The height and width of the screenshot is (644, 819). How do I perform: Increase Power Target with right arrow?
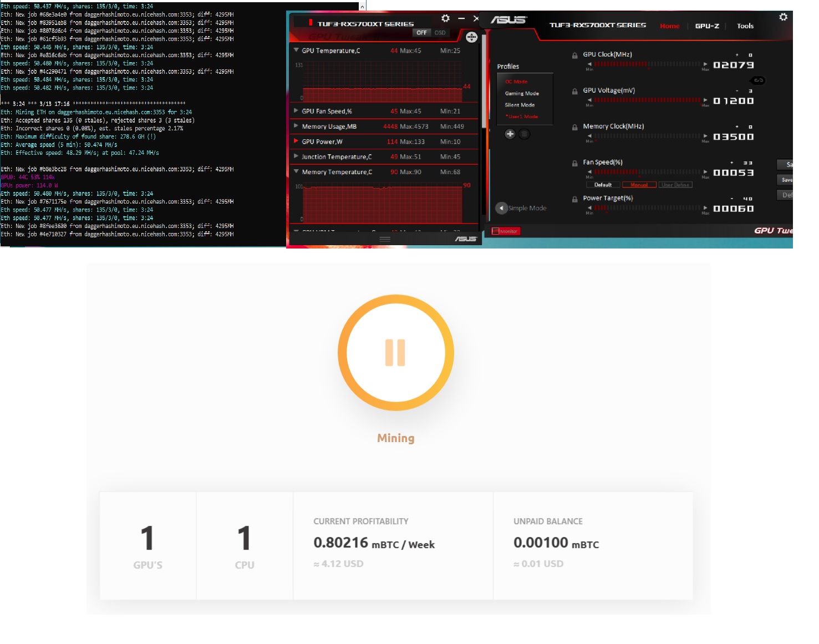[x=705, y=208]
